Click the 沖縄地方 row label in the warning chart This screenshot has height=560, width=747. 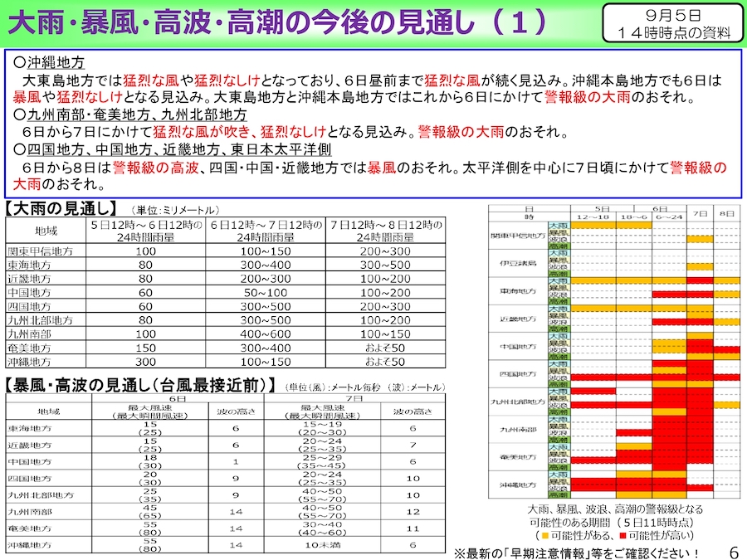click(518, 485)
